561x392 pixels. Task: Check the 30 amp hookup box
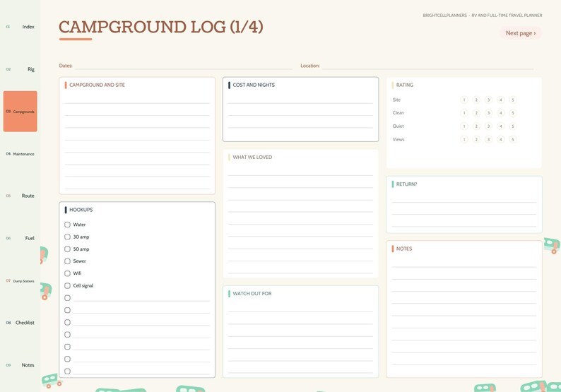pyautogui.click(x=67, y=237)
